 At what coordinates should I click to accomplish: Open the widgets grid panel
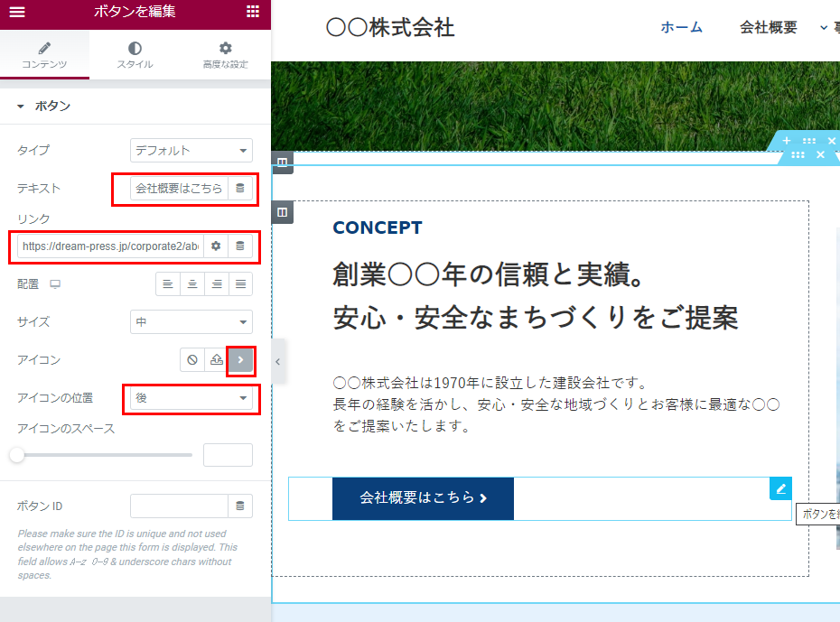[x=253, y=12]
